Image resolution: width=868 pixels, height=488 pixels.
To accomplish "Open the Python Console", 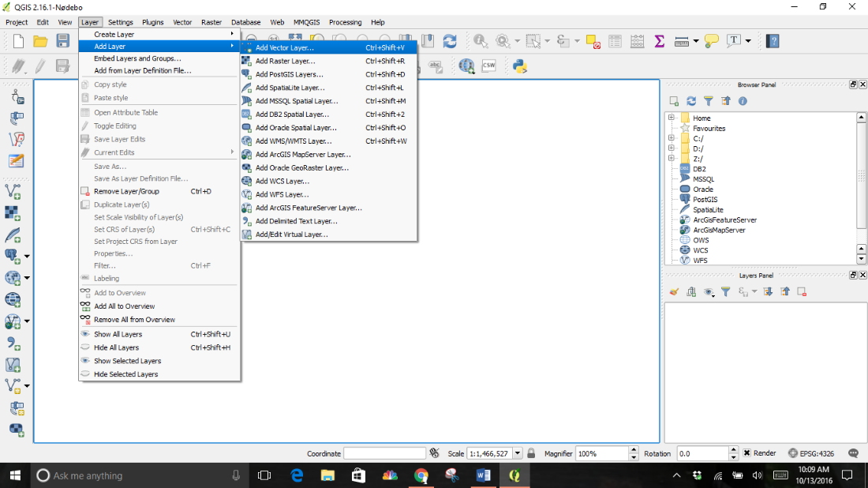I will 519,66.
